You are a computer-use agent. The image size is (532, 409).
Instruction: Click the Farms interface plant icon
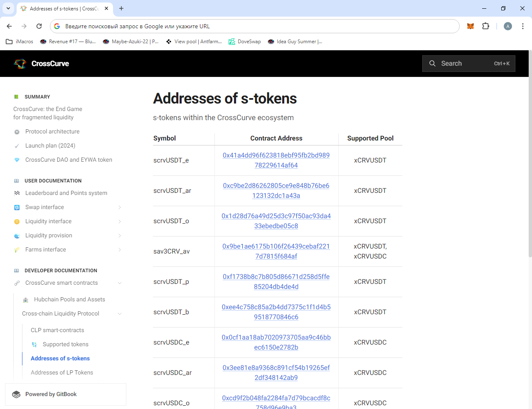pyautogui.click(x=17, y=250)
